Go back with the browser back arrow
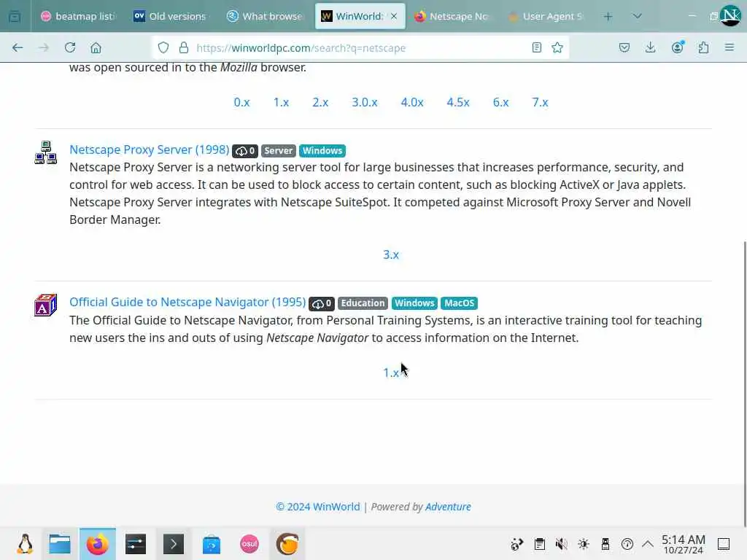 tap(18, 47)
